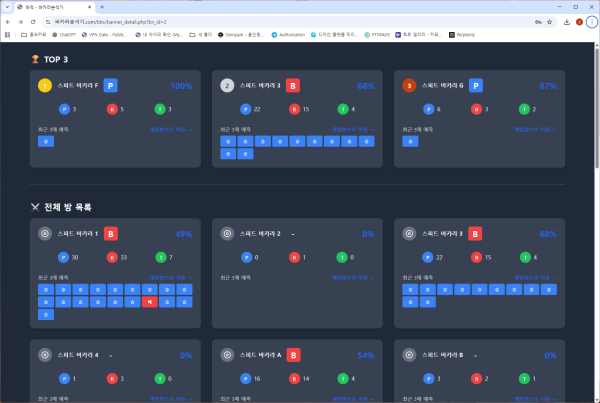Click the bronze rank 3 medal icon

click(x=408, y=86)
